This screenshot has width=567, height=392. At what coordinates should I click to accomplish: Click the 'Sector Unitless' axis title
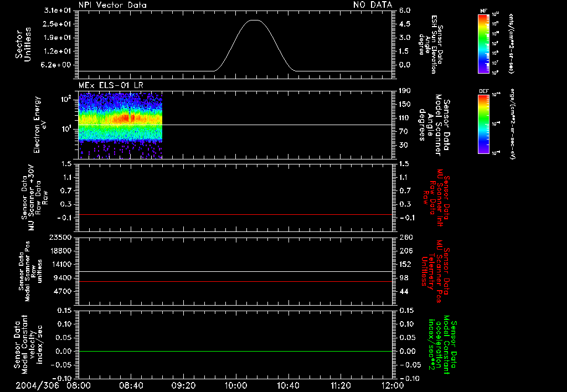pyautogui.click(x=23, y=44)
